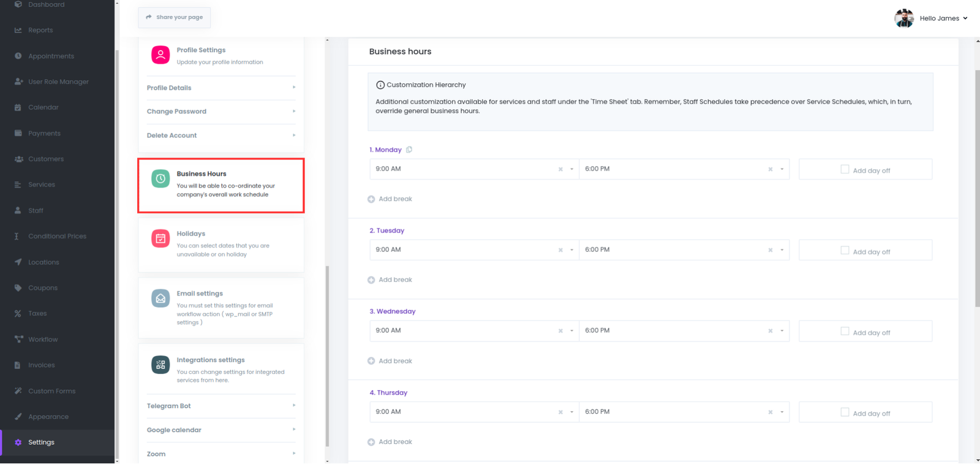Click the copy icon next to Monday
Screen dimensions: 980x464
click(x=409, y=150)
